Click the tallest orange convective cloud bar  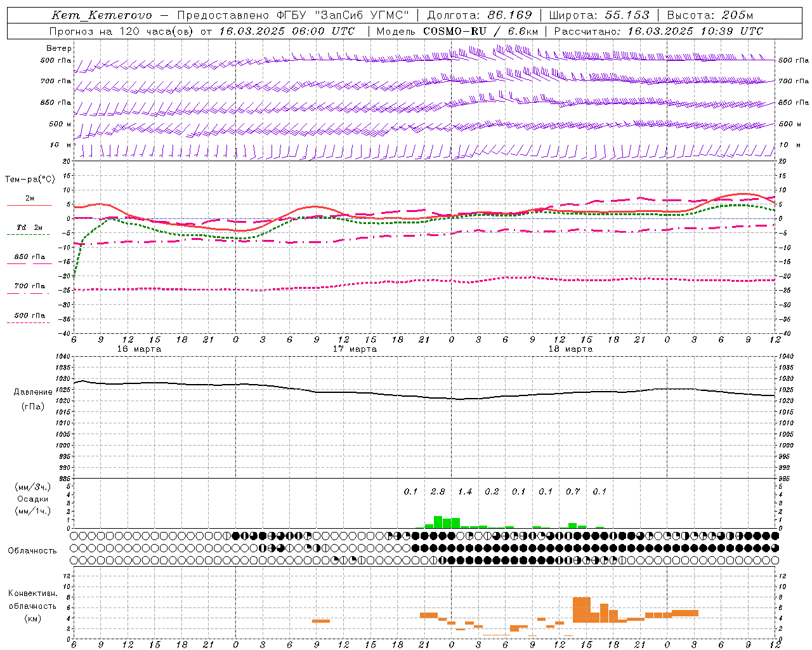click(581, 609)
